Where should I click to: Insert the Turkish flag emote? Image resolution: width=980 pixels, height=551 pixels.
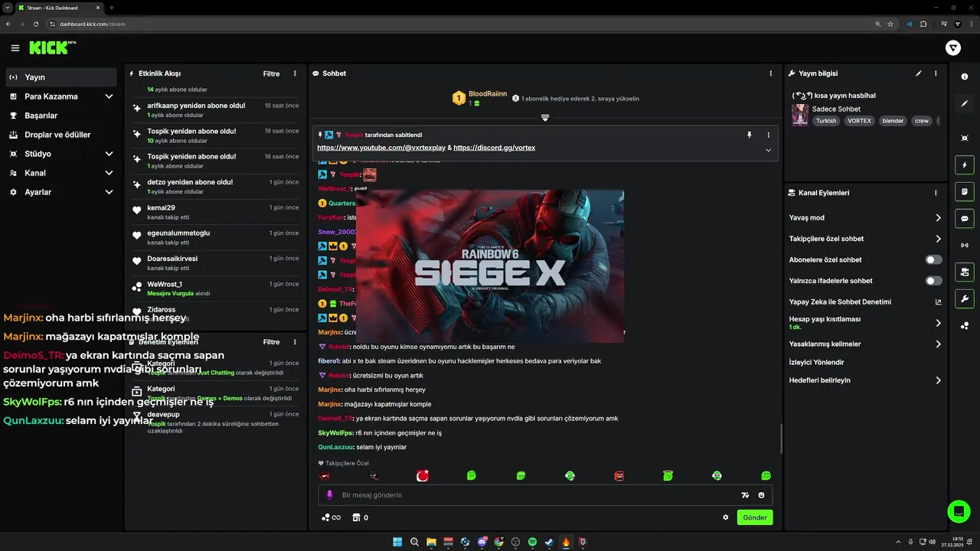pyautogui.click(x=422, y=476)
